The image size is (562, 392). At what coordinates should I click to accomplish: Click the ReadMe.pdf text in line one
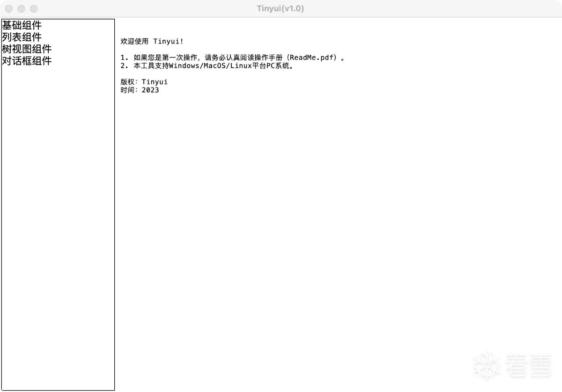click(x=313, y=58)
